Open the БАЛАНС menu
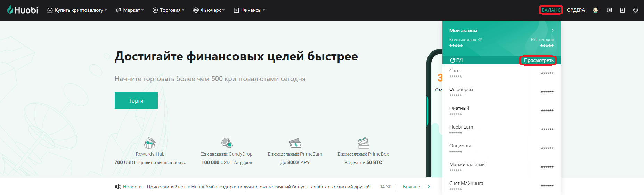The image size is (644, 195). tap(551, 10)
